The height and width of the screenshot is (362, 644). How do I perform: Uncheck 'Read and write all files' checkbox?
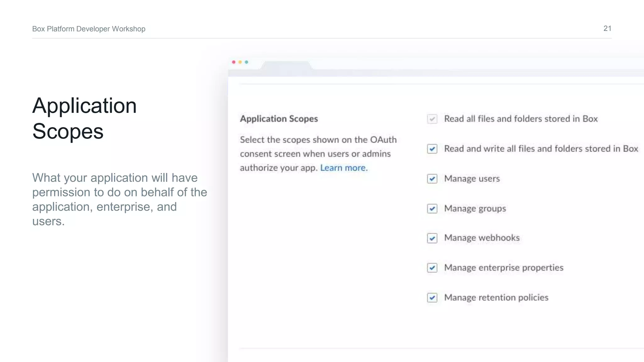432,149
